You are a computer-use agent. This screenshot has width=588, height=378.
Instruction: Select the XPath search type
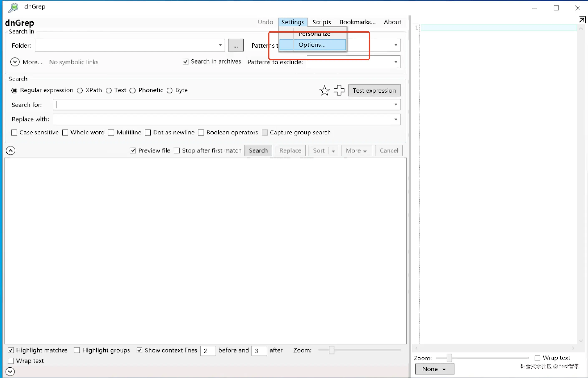(x=80, y=91)
